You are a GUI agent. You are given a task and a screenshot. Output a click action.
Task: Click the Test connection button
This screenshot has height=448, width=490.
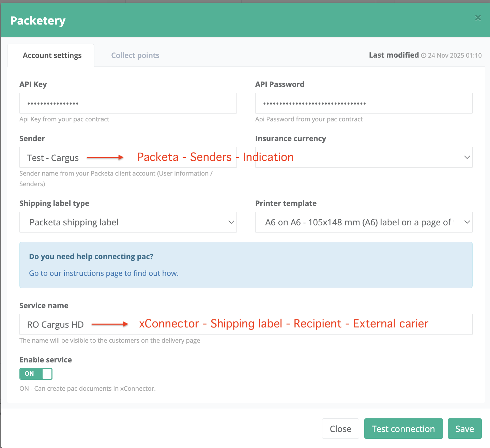pyautogui.click(x=403, y=429)
